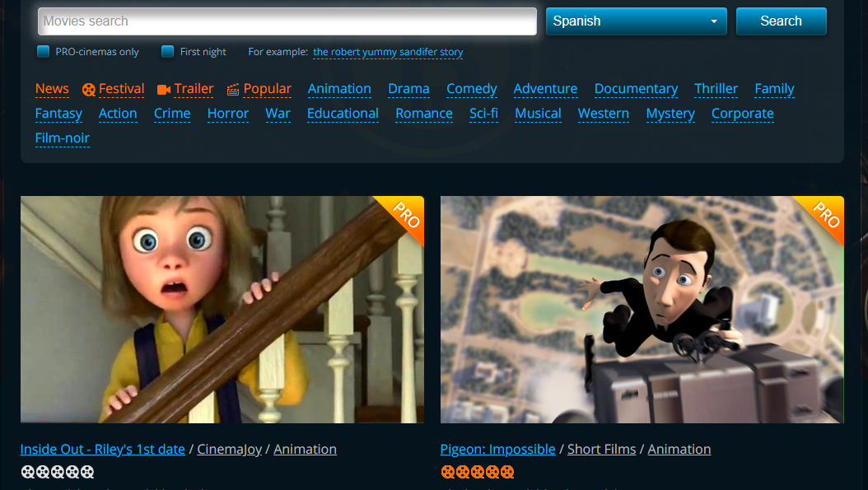Open the Inside Out - Riley's 1st date link
This screenshot has width=868, height=490.
[x=102, y=450]
